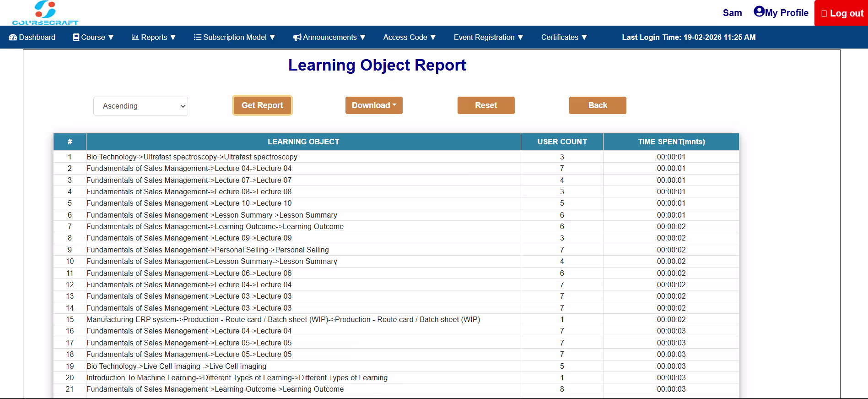Click the CourseCraft logo
This screenshot has width=868, height=399.
45,13
